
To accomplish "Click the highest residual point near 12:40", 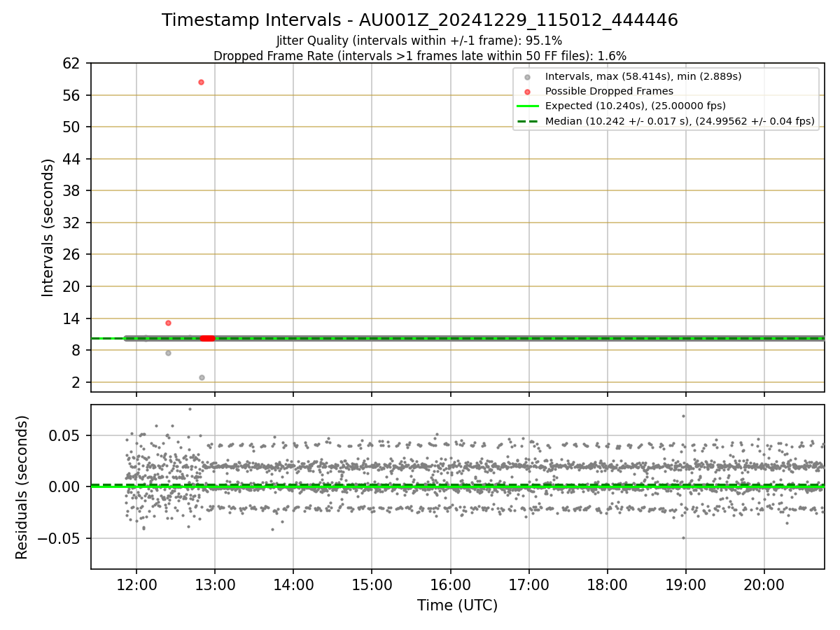I will [190, 409].
